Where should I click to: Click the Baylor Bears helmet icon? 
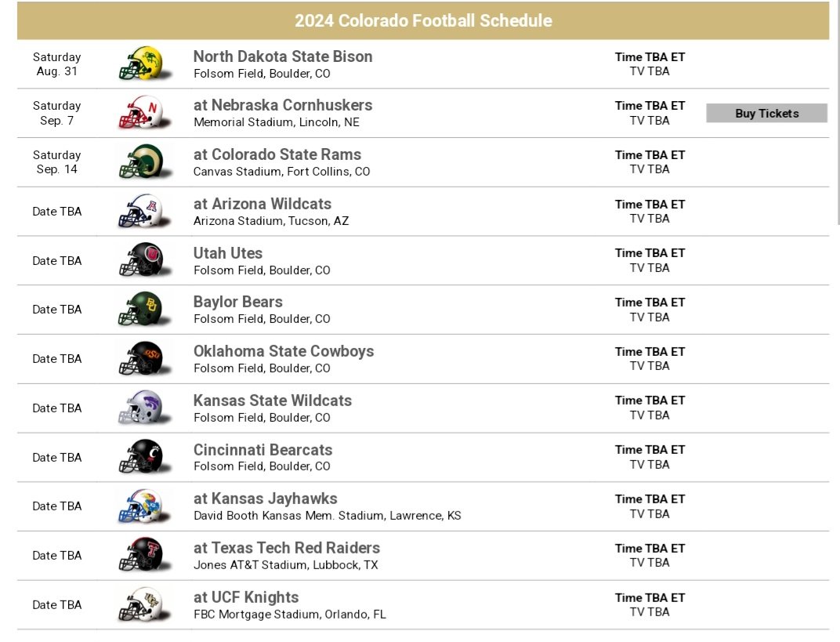[x=143, y=309]
